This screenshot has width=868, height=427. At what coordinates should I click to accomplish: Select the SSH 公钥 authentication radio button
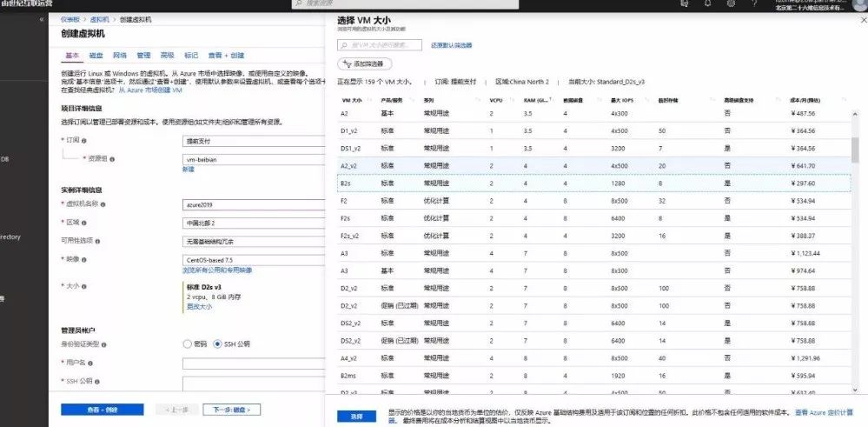tap(217, 344)
